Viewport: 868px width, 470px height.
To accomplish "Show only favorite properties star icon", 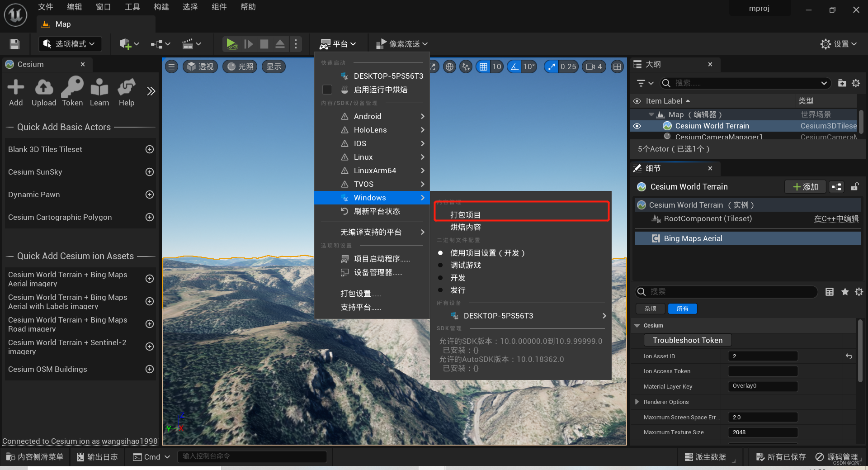I will point(845,292).
